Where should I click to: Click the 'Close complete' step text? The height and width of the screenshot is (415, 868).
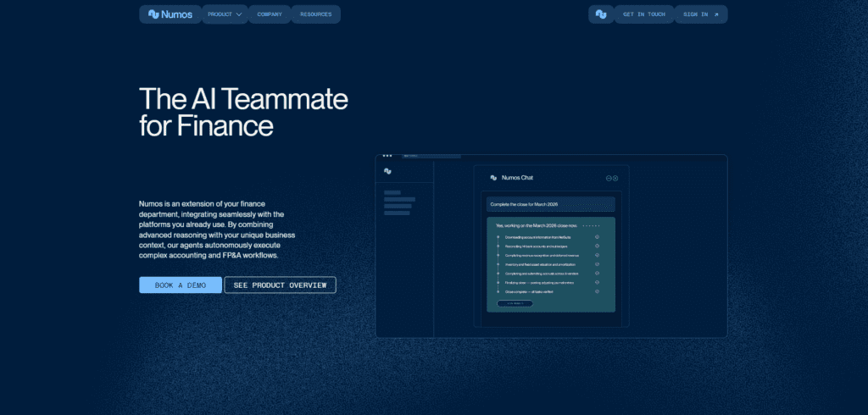point(527,291)
